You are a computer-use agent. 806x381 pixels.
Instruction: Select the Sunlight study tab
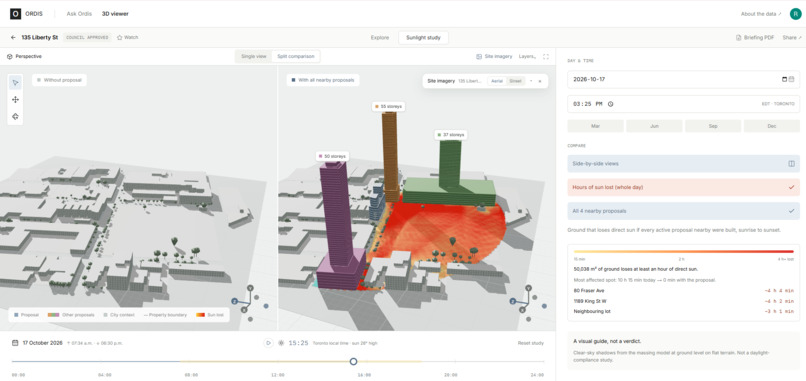pos(423,38)
